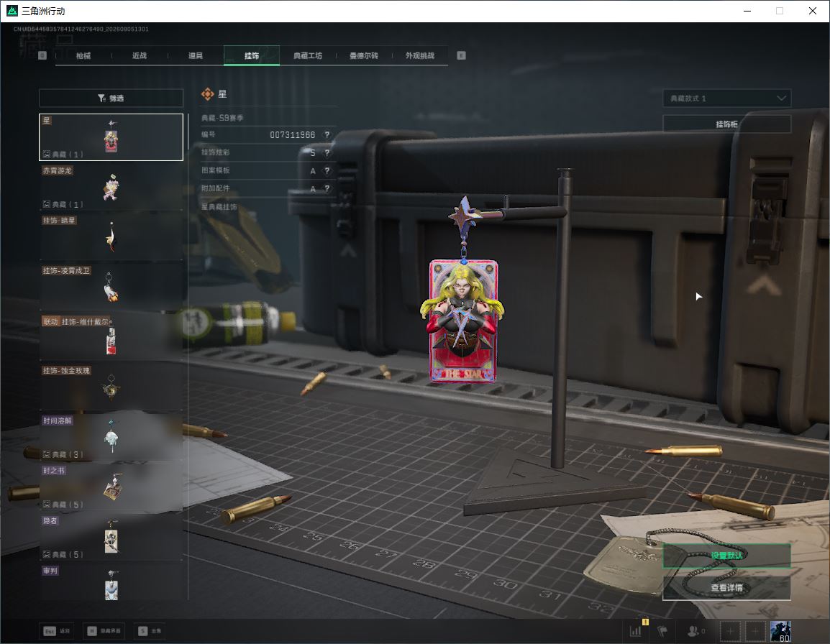
Task: Select the 隐者 charm
Action: (x=111, y=538)
